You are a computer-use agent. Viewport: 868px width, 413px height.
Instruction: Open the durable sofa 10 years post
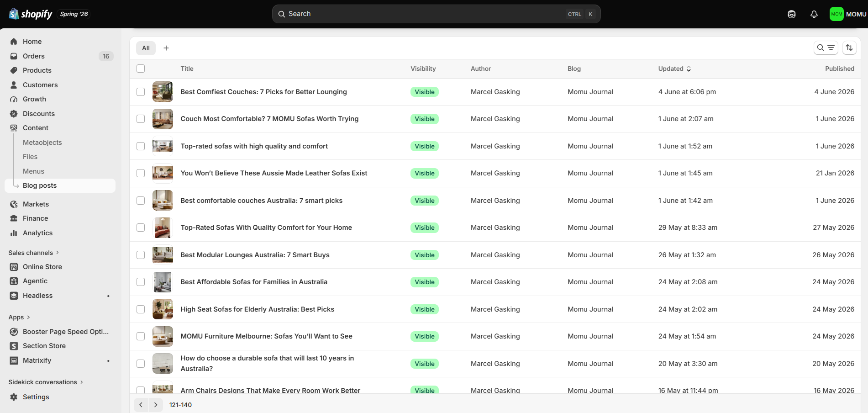[267, 363]
